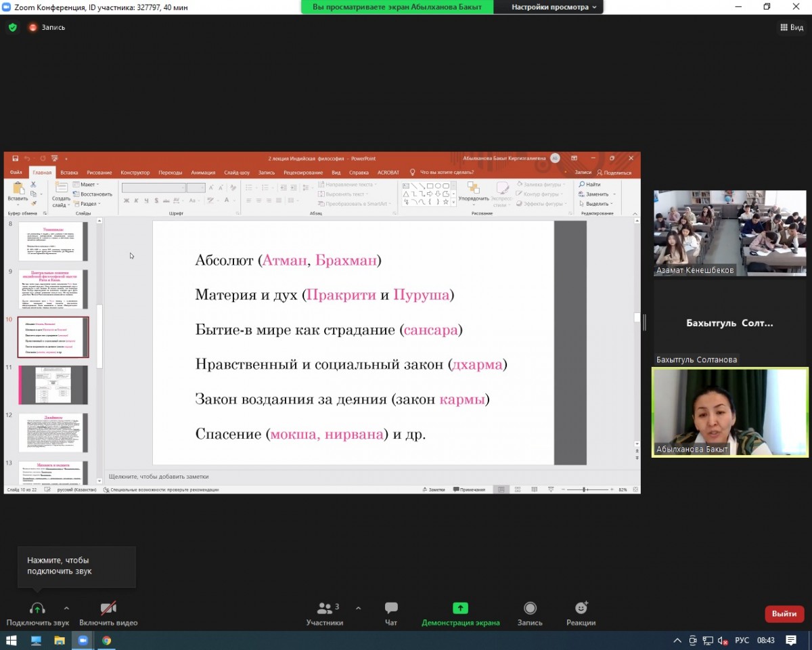812x650 pixels.
Task: Open the Chat panel
Action: (x=391, y=609)
